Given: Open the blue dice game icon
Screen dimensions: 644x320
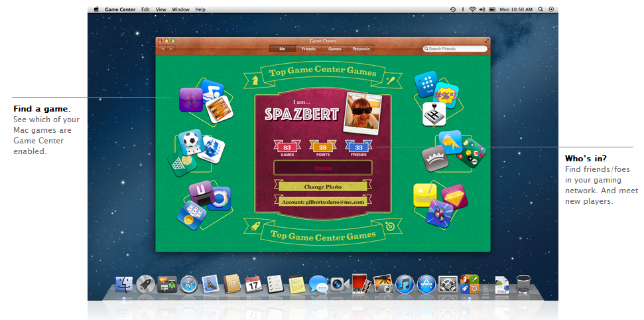Looking at the screenshot, I should (x=211, y=150).
